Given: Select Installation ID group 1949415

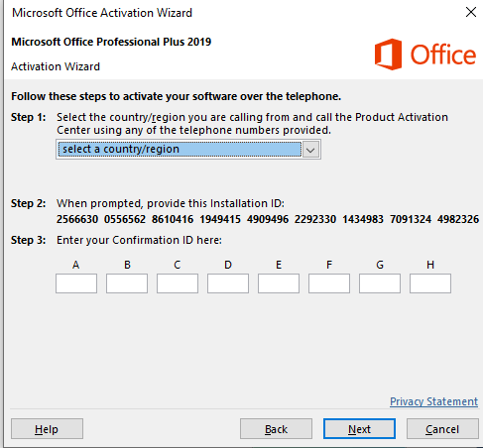Looking at the screenshot, I should coord(220,219).
